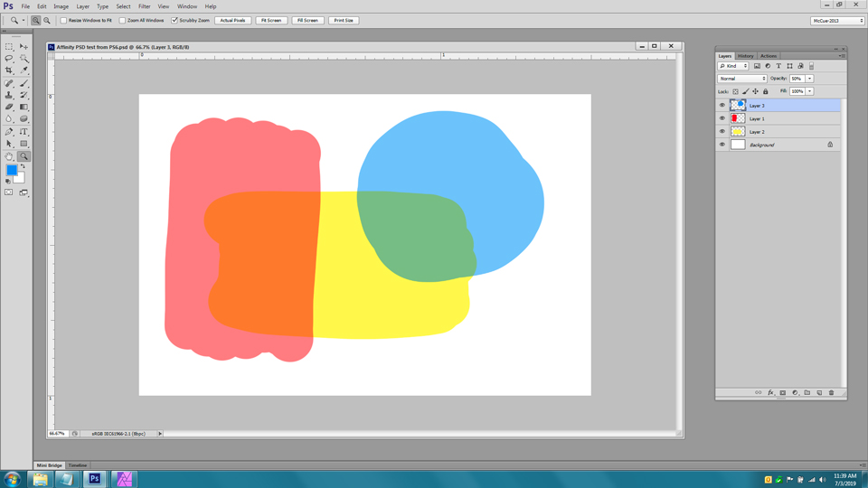
Task: Open the McCue-2013 workspace dropdown
Action: [836, 20]
